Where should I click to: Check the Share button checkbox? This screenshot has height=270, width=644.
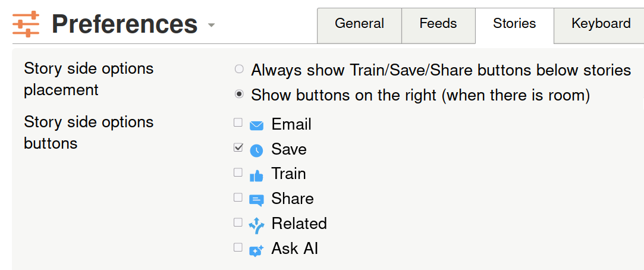(238, 197)
